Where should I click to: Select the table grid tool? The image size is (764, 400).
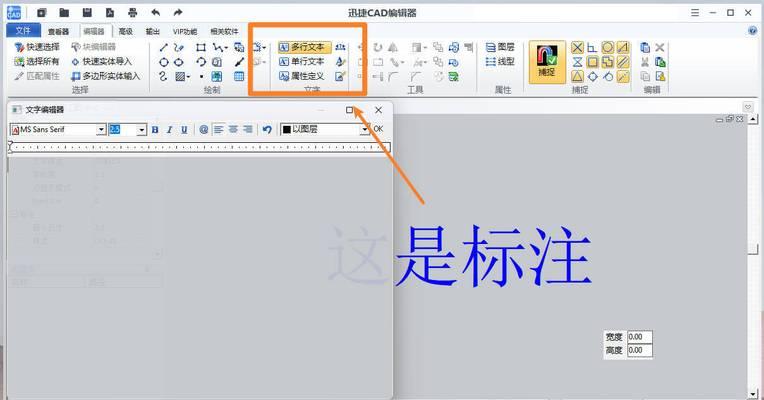pos(239,76)
